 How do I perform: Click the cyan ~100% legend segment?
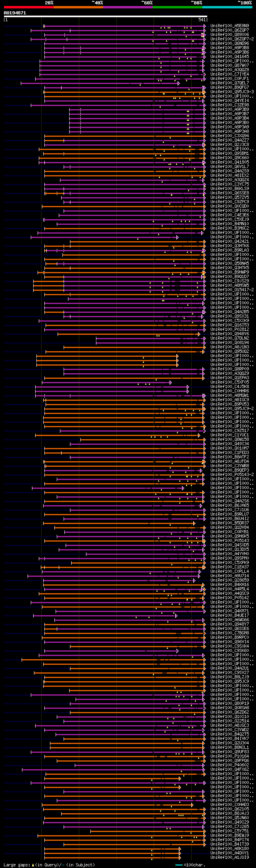(x=227, y=7)
